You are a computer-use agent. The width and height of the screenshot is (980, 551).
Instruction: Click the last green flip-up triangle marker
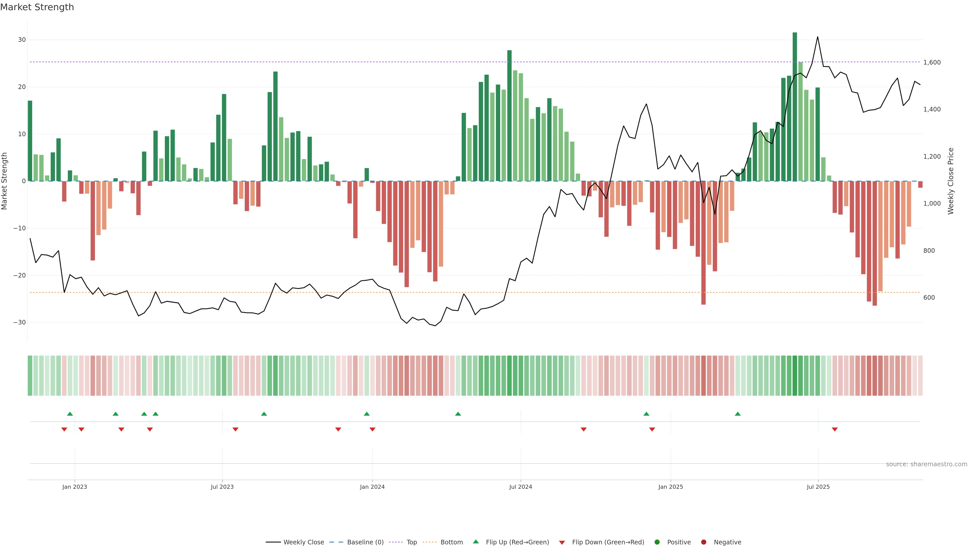(x=738, y=414)
